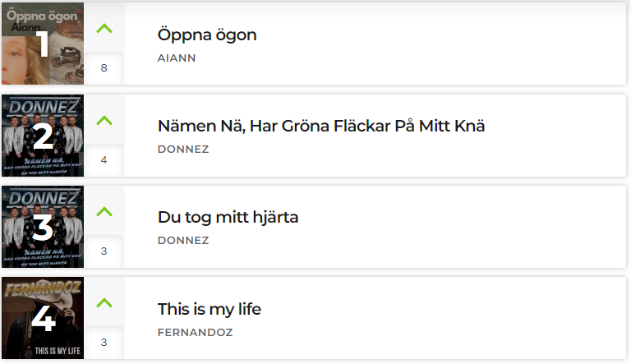631x364 pixels.
Task: Open Fernandoz album cover ranked 4
Action: tap(43, 318)
